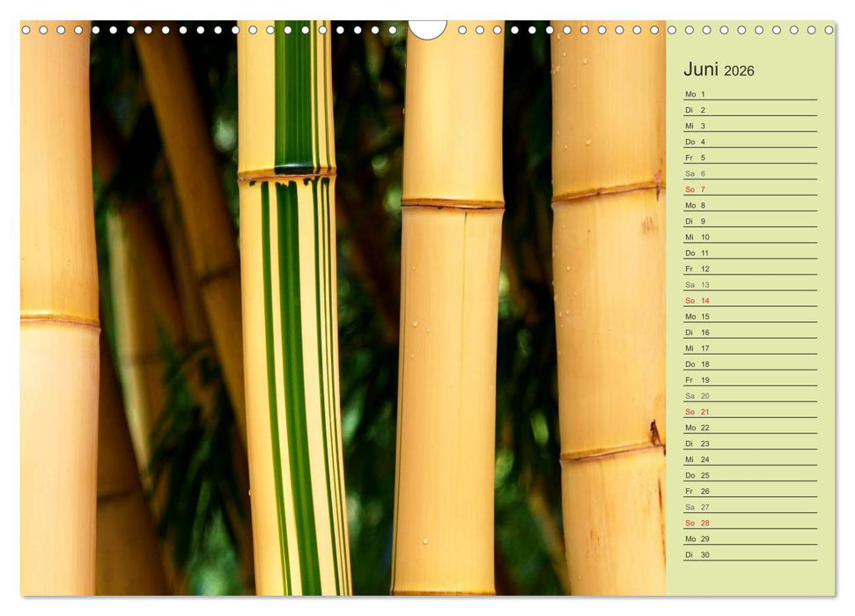855x616 pixels.
Task: Select the Do 25 date row
Action: pos(749,475)
